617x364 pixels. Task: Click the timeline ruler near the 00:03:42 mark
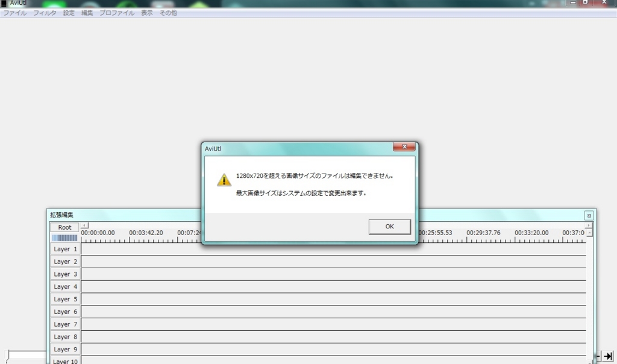145,240
